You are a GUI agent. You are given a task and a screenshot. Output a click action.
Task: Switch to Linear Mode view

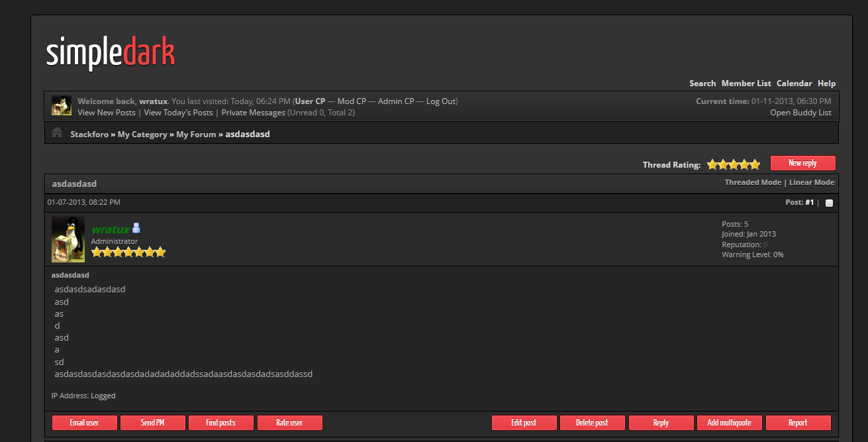[x=812, y=182]
